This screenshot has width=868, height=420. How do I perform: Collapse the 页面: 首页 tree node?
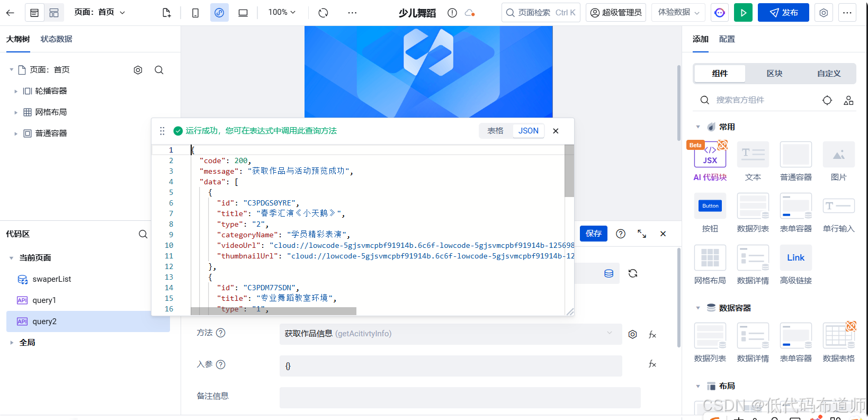[x=12, y=70]
